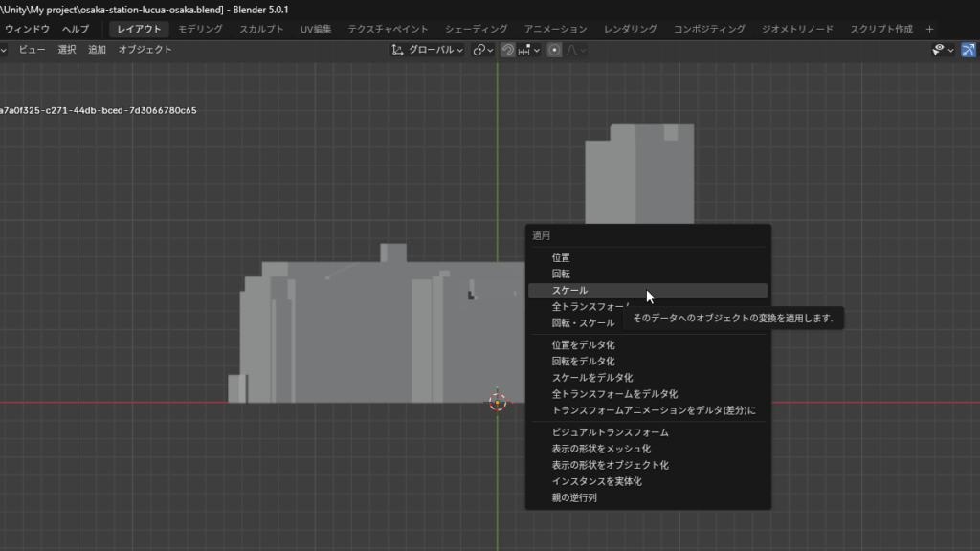Open the ウィンドウ menu
The height and width of the screenshot is (551, 980).
pos(27,29)
